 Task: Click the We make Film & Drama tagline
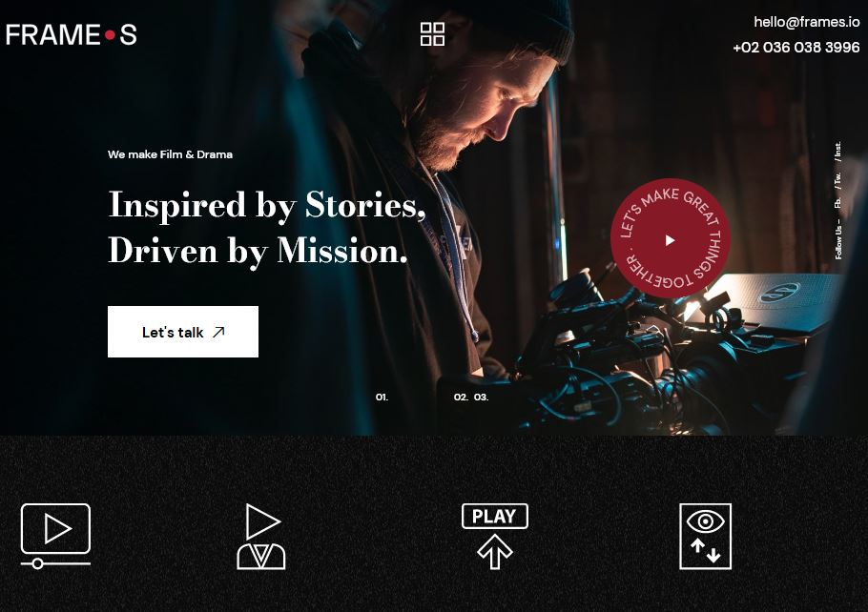170,154
